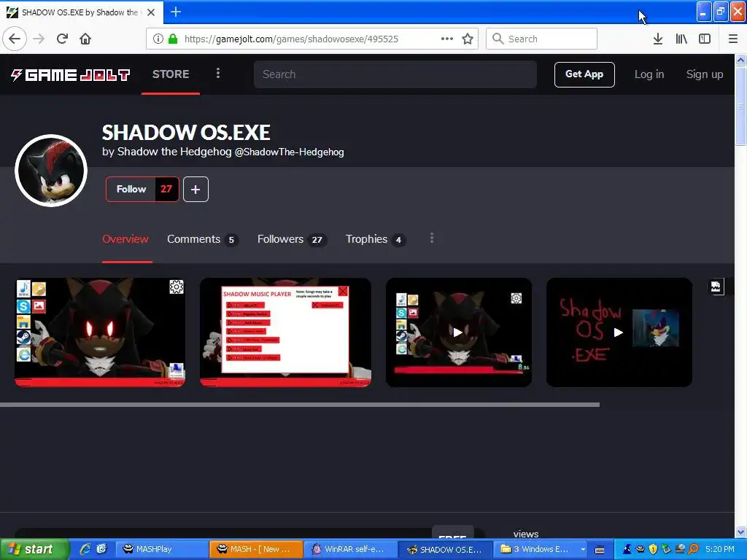The height and width of the screenshot is (560, 747).
Task: Click the browser Search box
Action: (541, 39)
